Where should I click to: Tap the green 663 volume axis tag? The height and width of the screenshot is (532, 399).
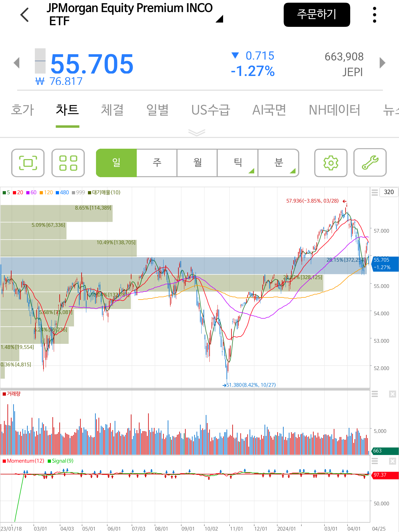[385, 451]
